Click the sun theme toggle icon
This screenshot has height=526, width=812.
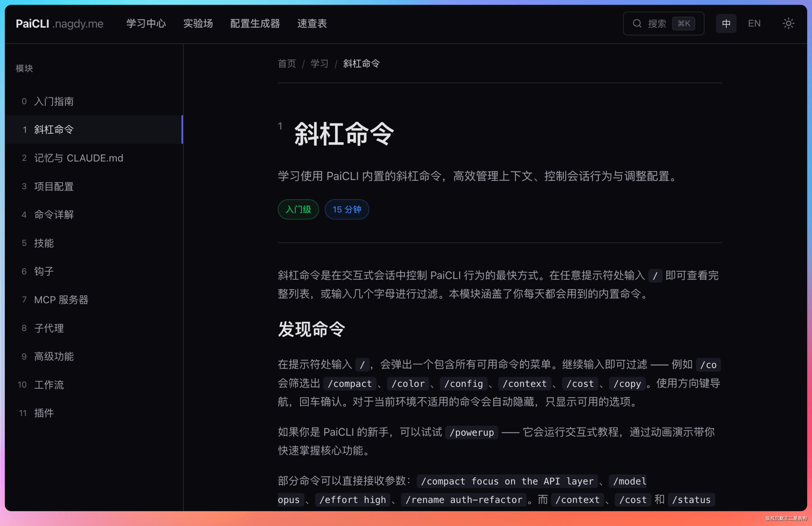[788, 23]
